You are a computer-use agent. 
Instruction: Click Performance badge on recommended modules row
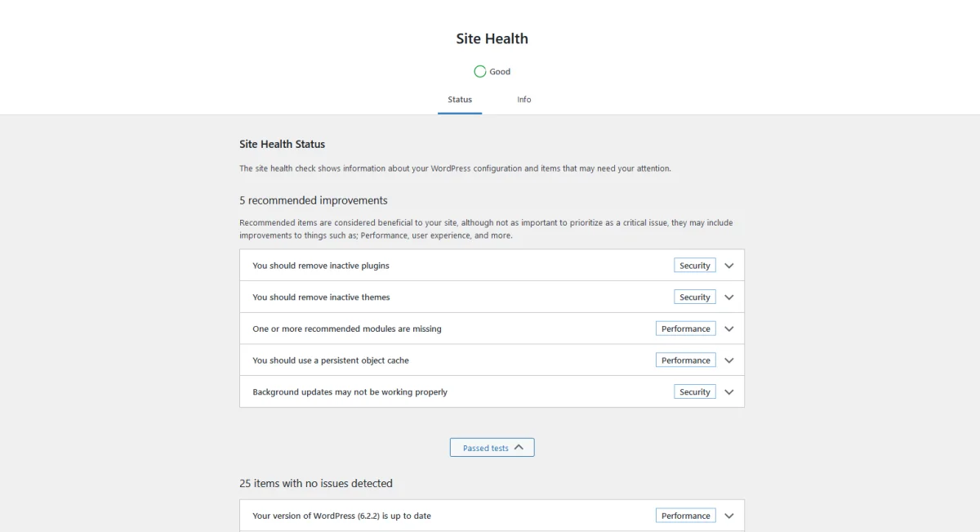686,329
